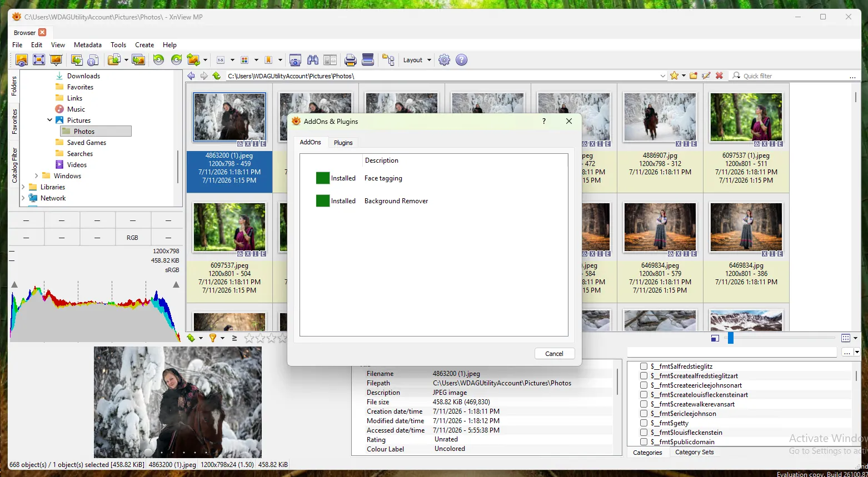
Task: Collapse the Pictures folder tree node
Action: pos(49,120)
